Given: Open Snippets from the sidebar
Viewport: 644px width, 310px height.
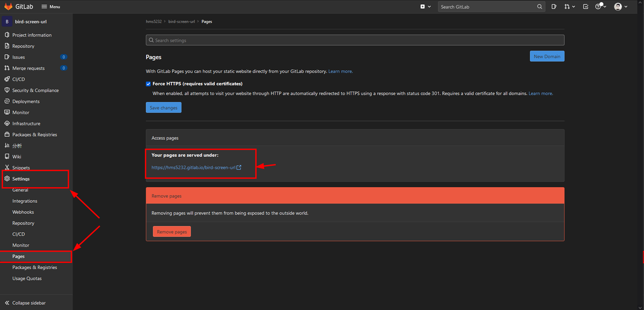Looking at the screenshot, I should 21,168.
